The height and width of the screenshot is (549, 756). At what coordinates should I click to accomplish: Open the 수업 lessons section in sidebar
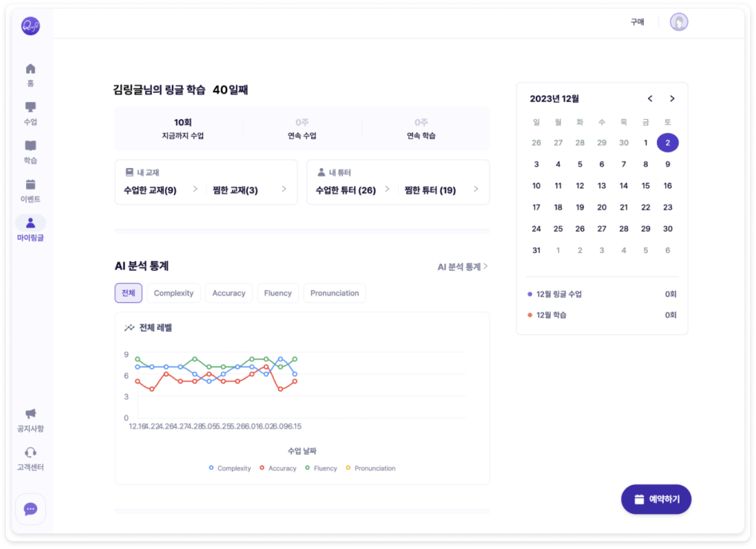pos(31,114)
